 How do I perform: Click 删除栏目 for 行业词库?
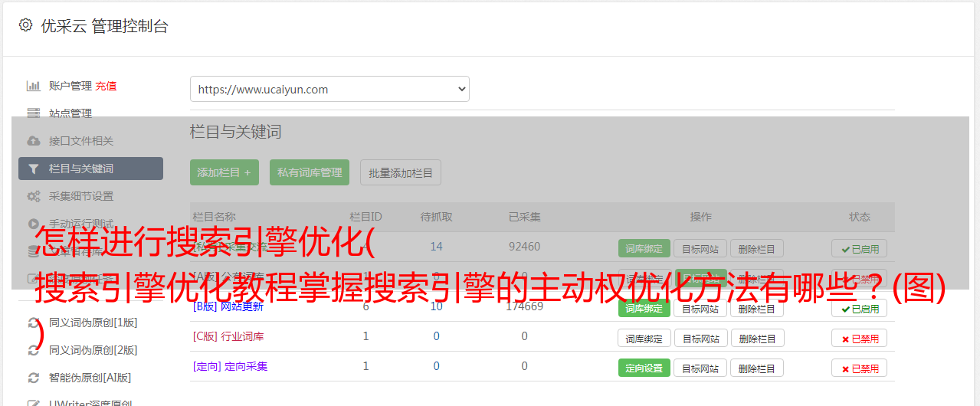(757, 338)
